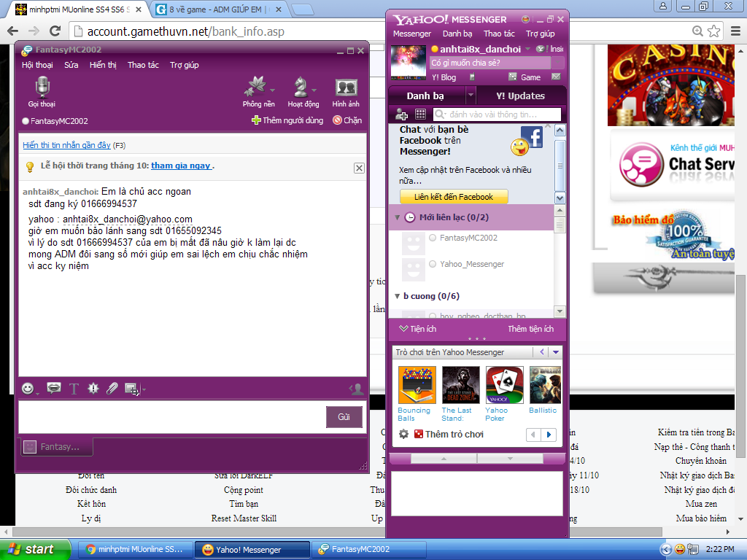Select contact Yahoo_Messenger in list
Screen dimensions: 747x560
[x=472, y=264]
